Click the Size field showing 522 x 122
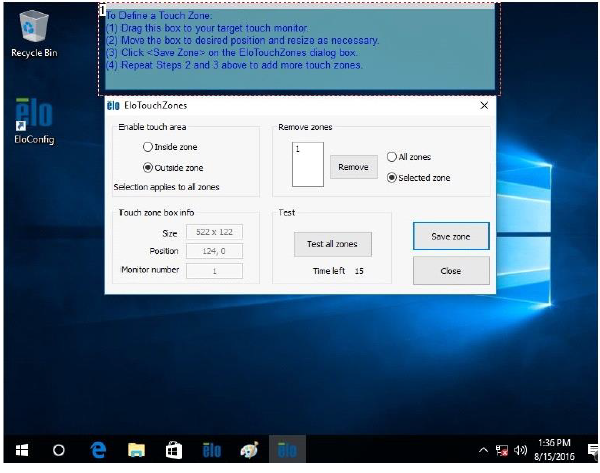600x473 pixels. 214,232
